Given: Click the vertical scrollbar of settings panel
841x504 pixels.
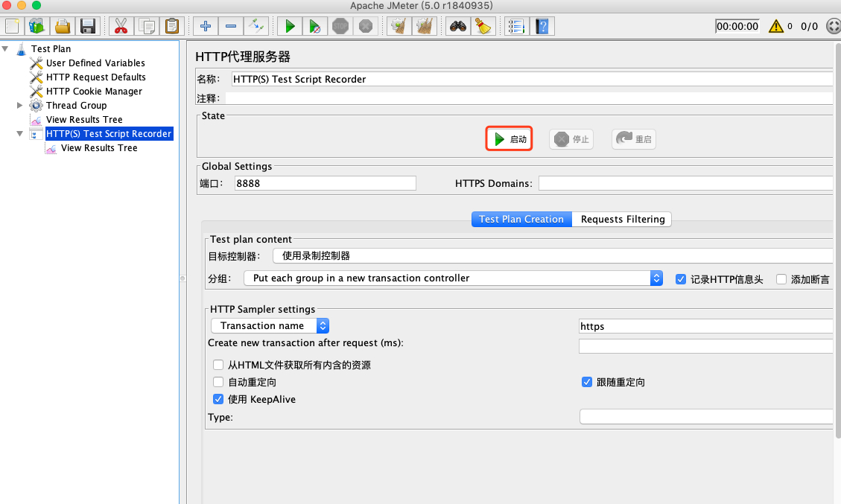Looking at the screenshot, I should point(838,241).
